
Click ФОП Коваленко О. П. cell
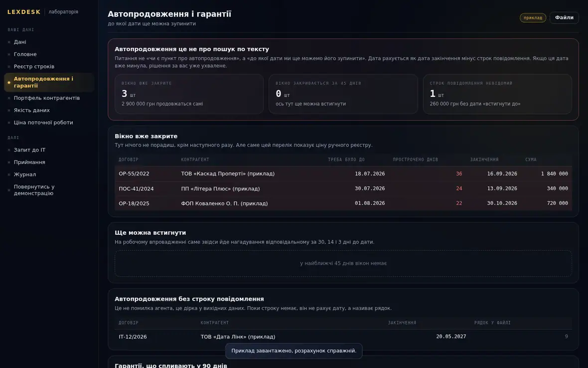(224, 203)
